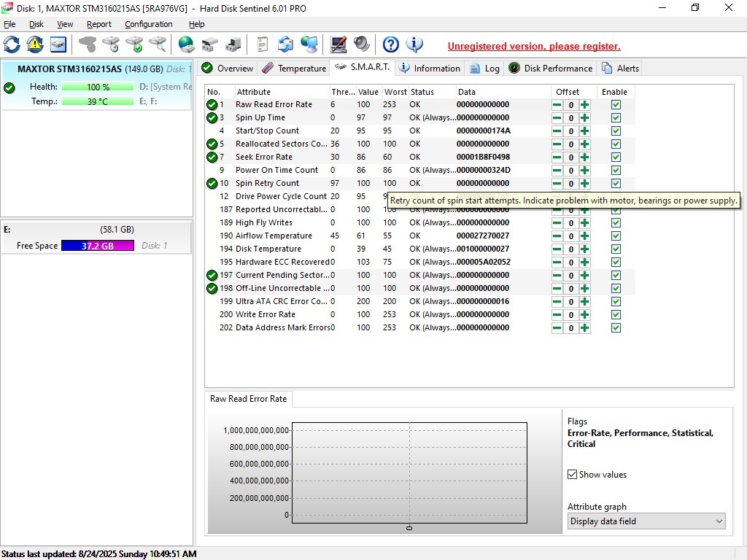Image resolution: width=747 pixels, height=560 pixels.
Task: Uncheck Enable for Spin Up Time
Action: pyautogui.click(x=616, y=117)
